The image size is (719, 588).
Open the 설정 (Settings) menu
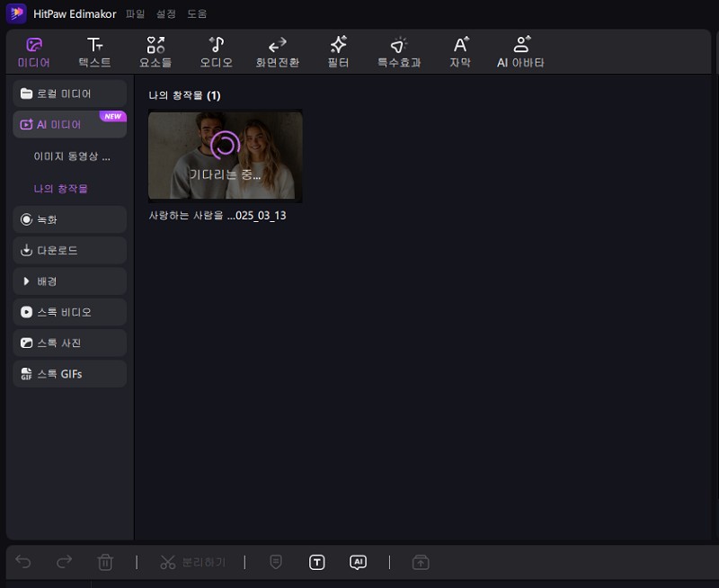[165, 14]
